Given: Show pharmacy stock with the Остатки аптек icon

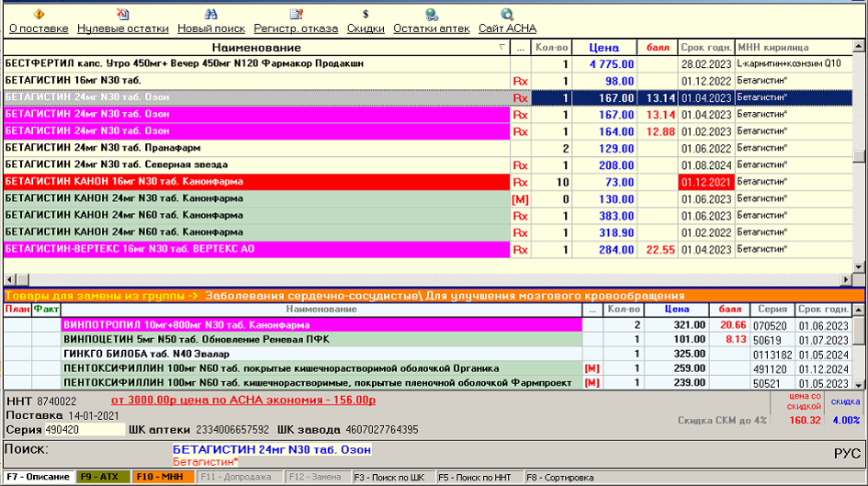Looking at the screenshot, I should (431, 14).
